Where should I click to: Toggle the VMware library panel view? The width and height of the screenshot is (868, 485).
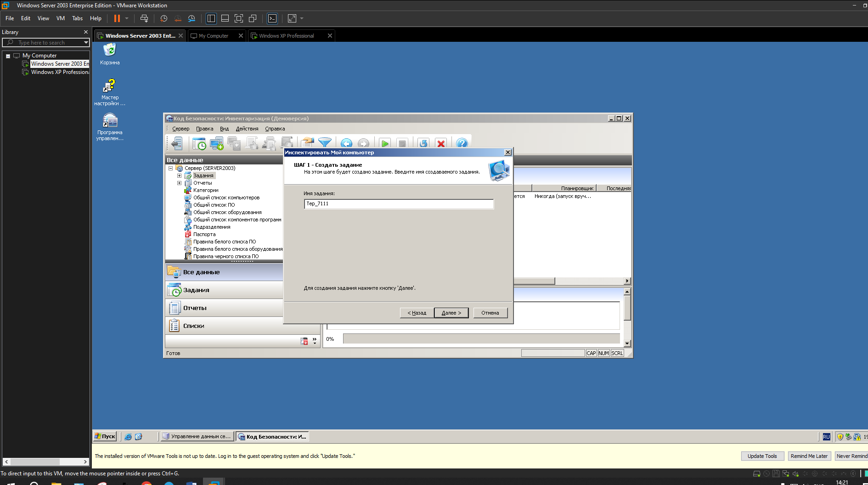[211, 18]
